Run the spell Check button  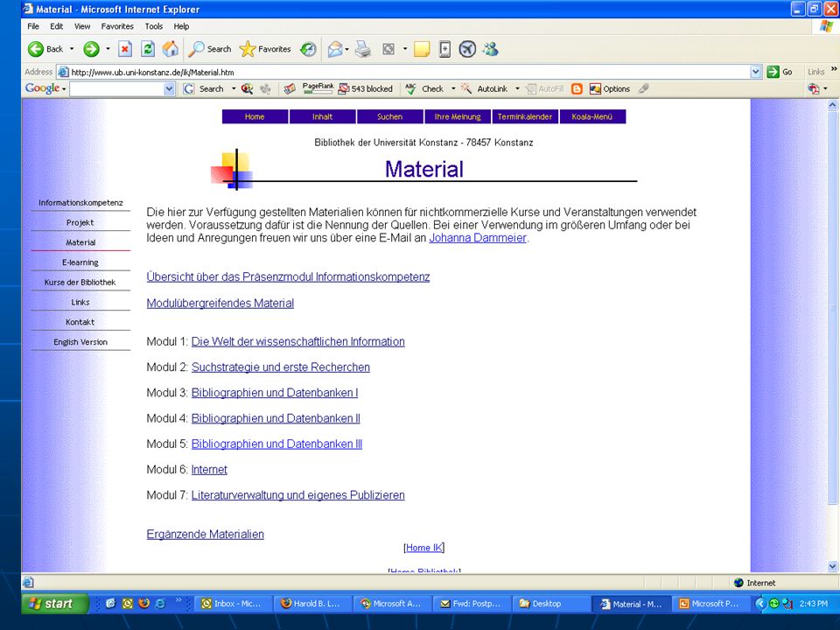click(425, 89)
